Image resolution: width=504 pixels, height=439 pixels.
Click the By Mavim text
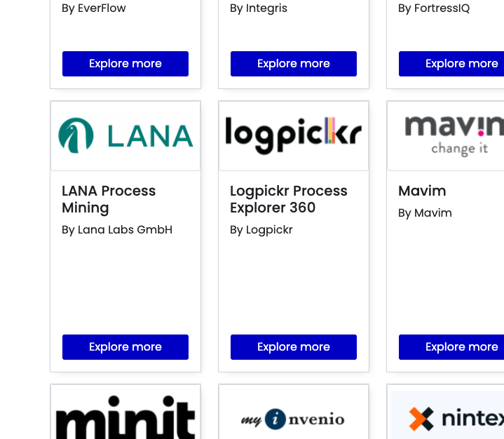[x=425, y=213]
